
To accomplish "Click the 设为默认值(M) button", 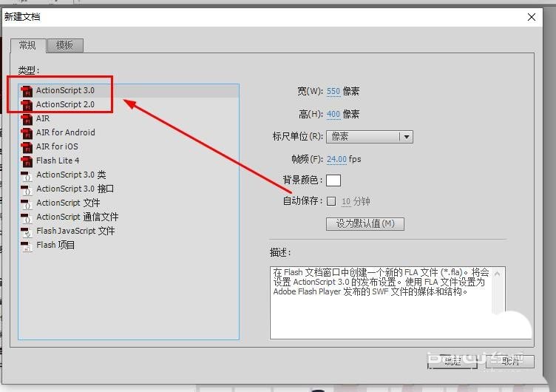I will 365,224.
